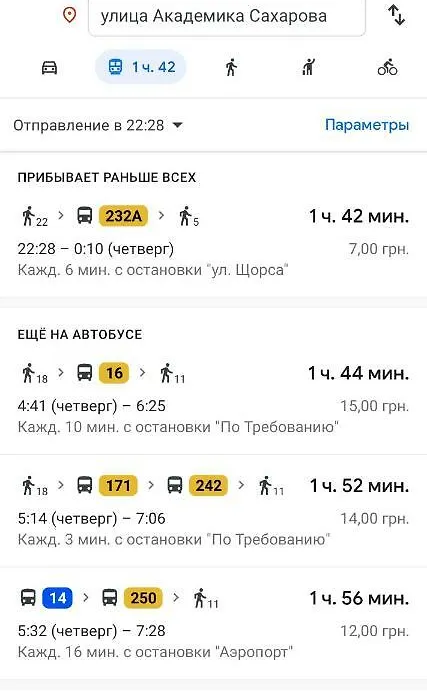
Task: Open the 171 and 242 bus route
Action: [x=214, y=511]
